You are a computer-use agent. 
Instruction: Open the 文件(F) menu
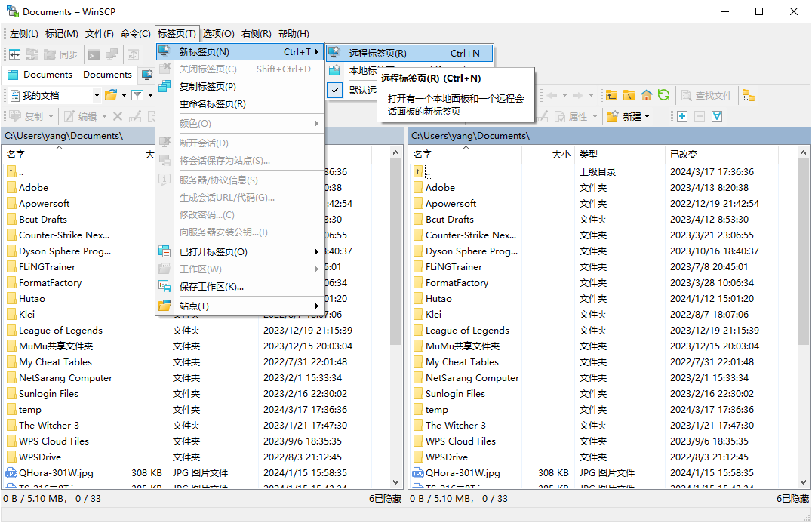[x=100, y=34]
